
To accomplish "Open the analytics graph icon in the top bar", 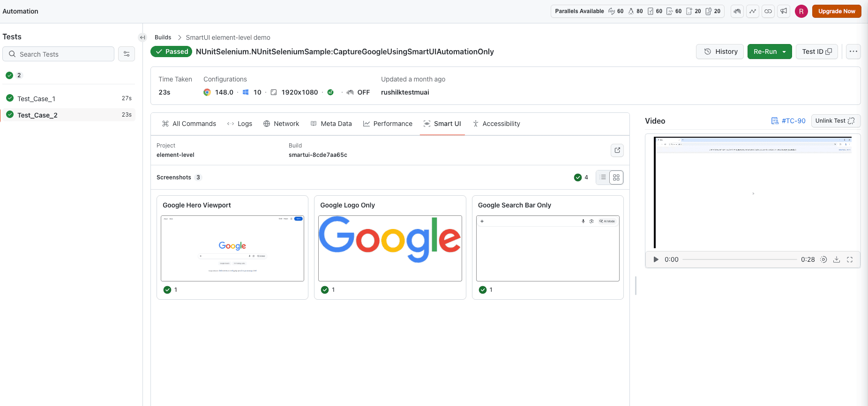I will pos(753,11).
